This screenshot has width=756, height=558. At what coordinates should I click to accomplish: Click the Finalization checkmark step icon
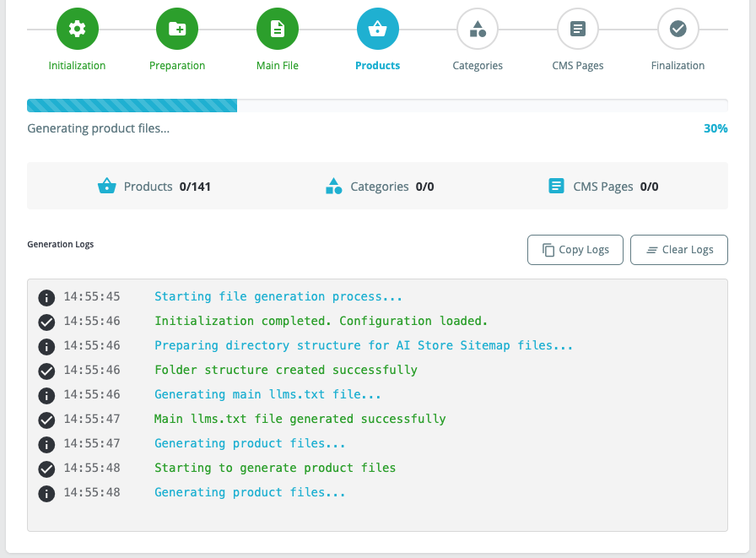pyautogui.click(x=678, y=29)
